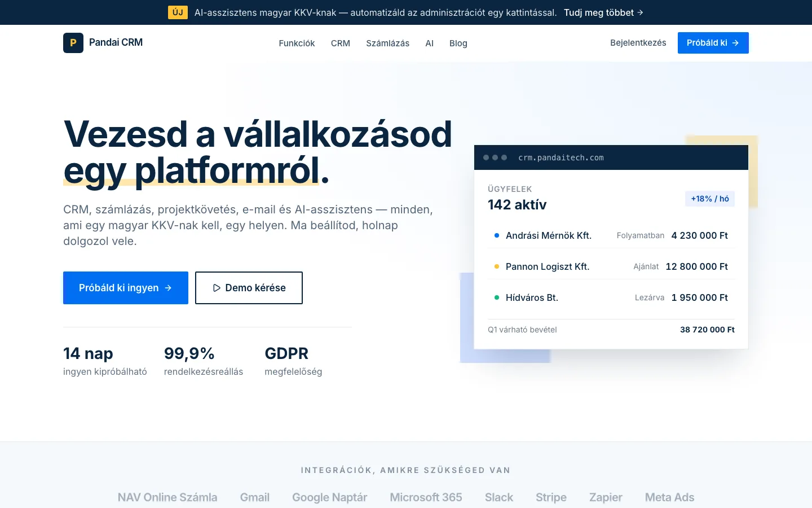Click the Ajánlat status label
This screenshot has width=812, height=508.
[x=646, y=266]
